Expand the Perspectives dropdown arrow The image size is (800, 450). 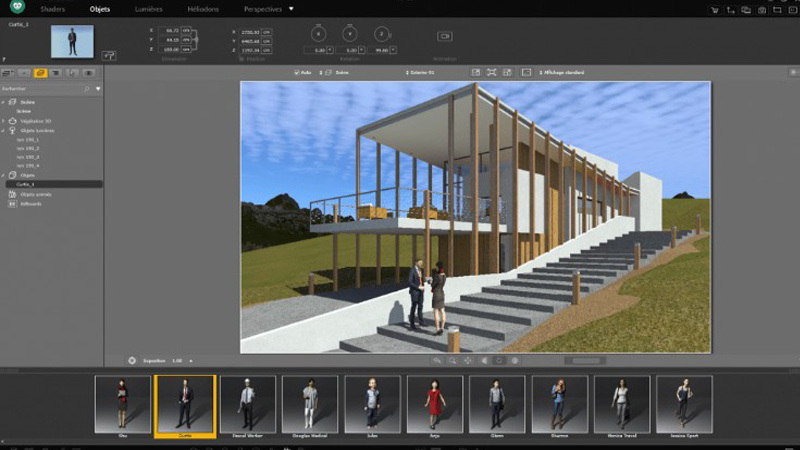(291, 9)
